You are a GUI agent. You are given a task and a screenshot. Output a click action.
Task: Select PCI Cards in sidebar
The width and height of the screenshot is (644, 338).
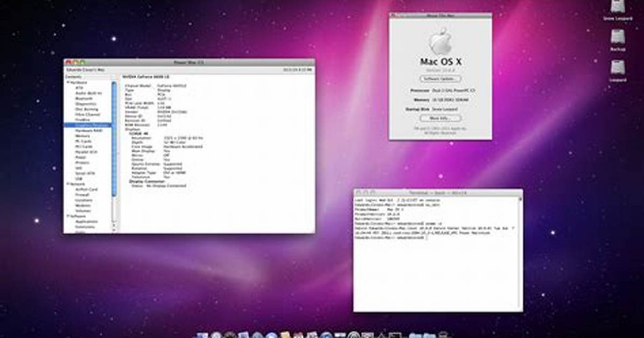click(x=84, y=146)
